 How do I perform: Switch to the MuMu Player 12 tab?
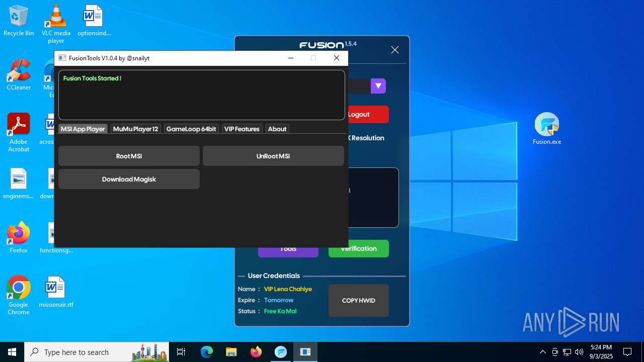point(135,129)
